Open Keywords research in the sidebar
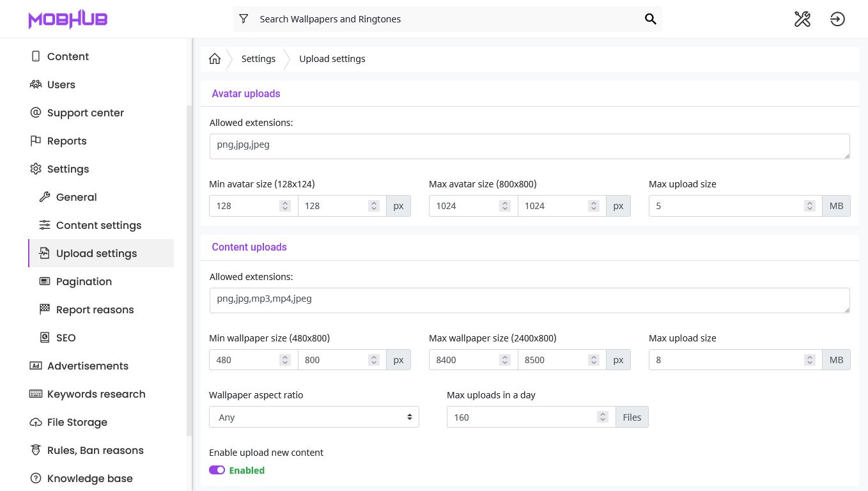868x491 pixels. (96, 394)
